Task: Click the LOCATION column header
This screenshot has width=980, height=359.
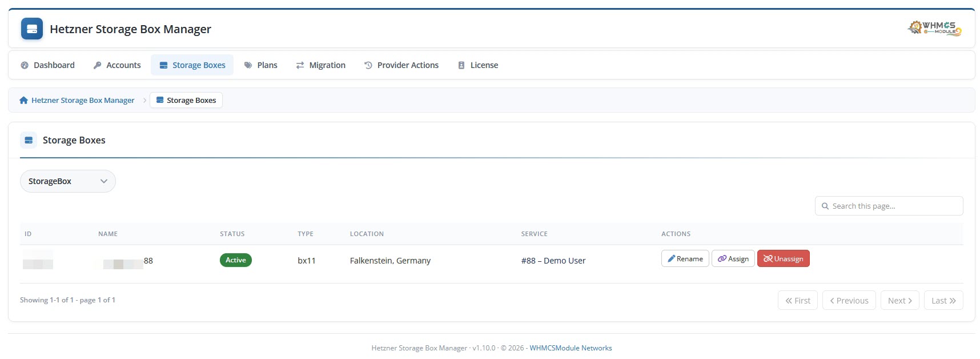Action: tap(367, 234)
